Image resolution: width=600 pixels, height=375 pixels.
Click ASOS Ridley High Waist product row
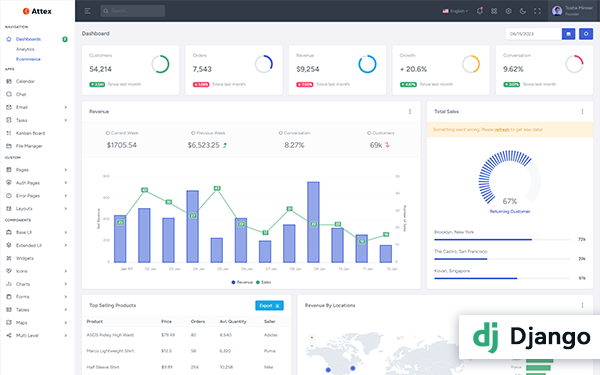point(186,335)
